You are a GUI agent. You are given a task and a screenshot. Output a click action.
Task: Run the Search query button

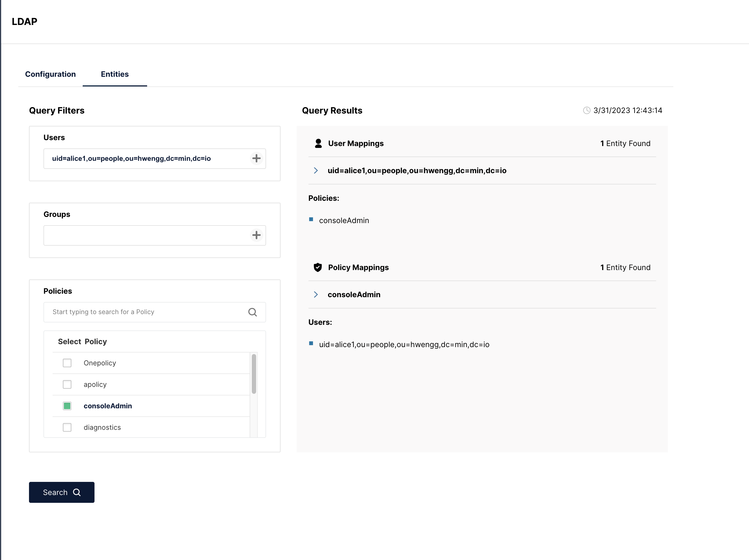pos(62,492)
